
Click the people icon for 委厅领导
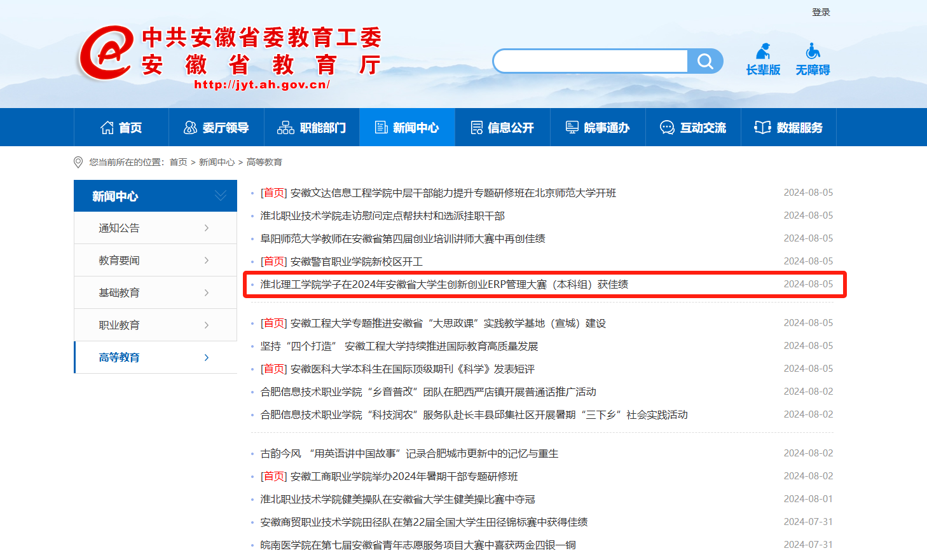pyautogui.click(x=190, y=128)
